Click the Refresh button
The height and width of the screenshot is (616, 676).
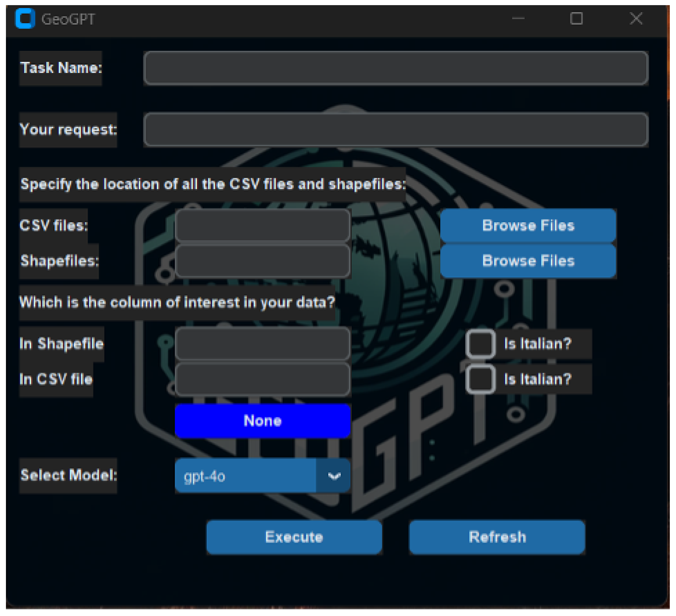tap(497, 537)
